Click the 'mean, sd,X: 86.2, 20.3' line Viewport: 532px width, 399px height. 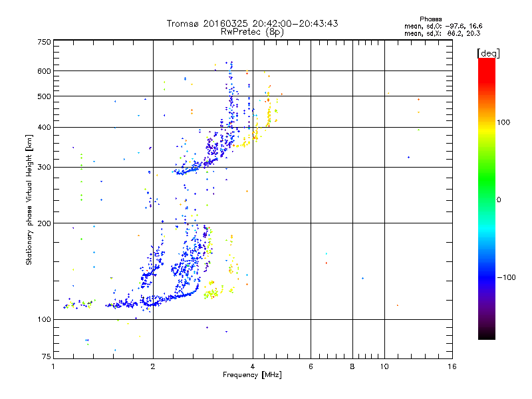442,33
